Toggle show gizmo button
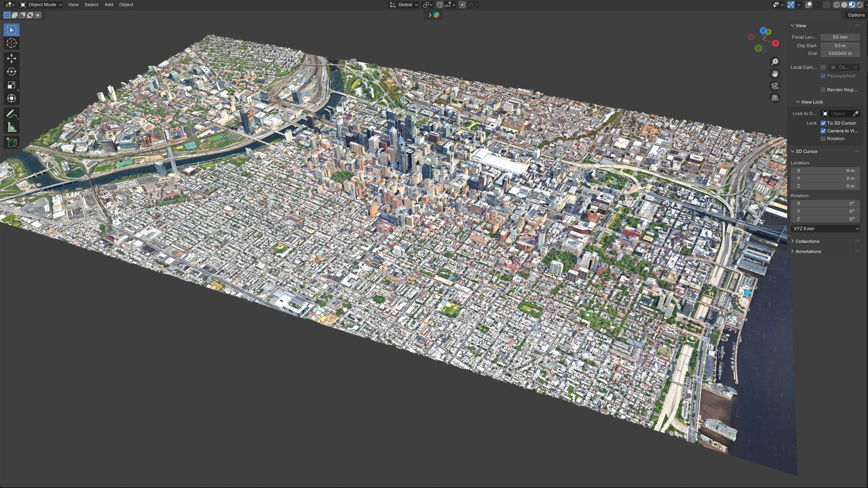Image resolution: width=868 pixels, height=488 pixels. pyautogui.click(x=791, y=5)
